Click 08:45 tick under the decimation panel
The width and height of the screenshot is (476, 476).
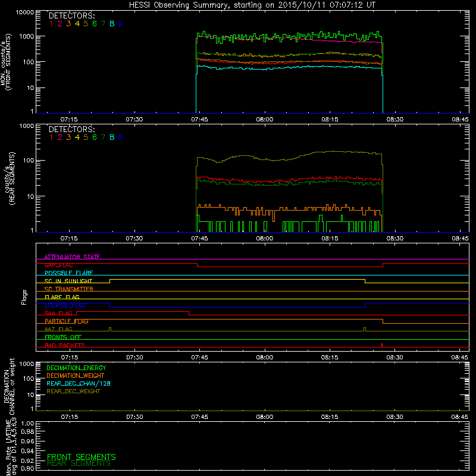[459, 417]
